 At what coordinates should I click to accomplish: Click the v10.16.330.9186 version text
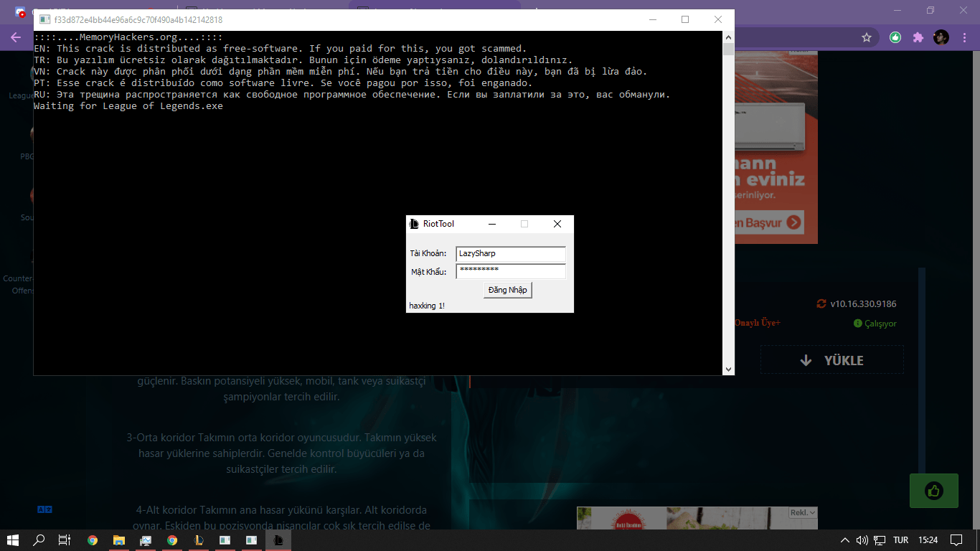tap(863, 303)
